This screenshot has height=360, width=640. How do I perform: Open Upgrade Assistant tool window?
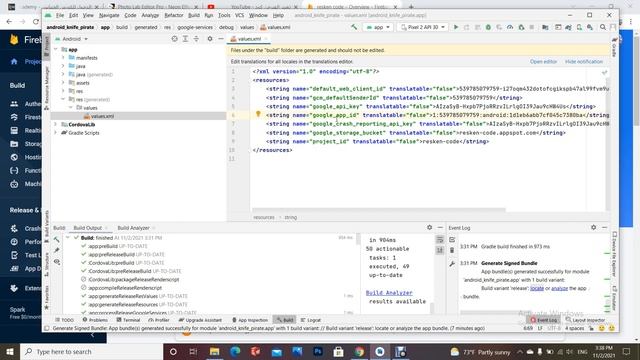tap(200, 320)
